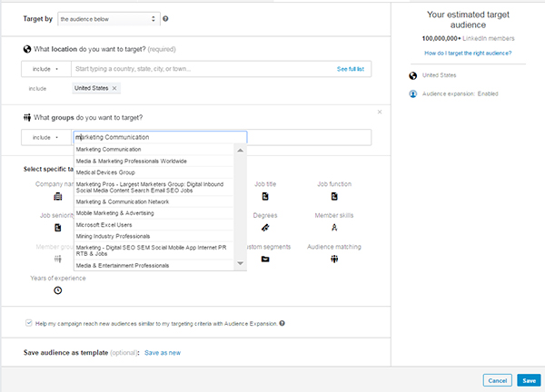545x392 pixels.
Task: Choose the Member skills targeting icon
Action: [334, 228]
